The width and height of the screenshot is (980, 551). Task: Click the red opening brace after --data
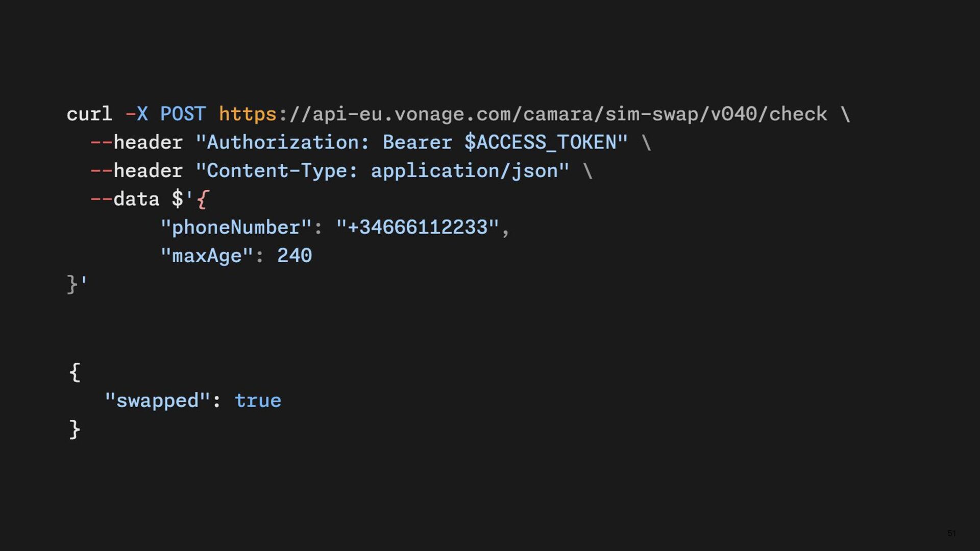pos(203,199)
